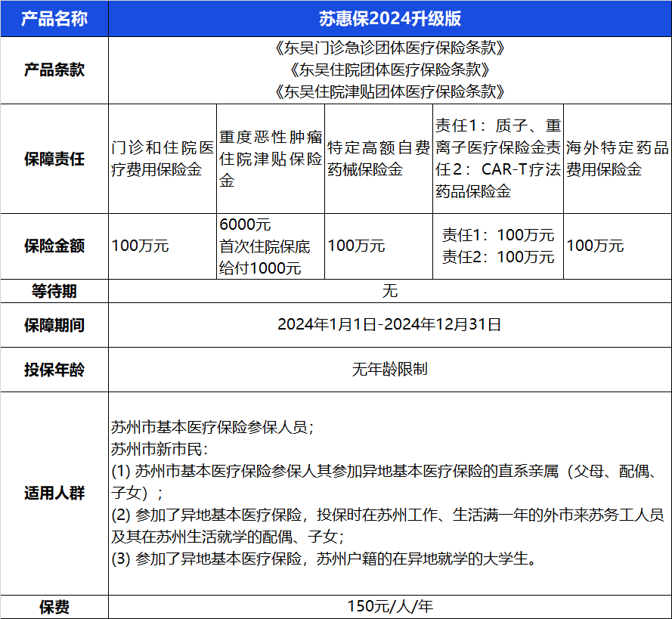Click the line '苏州市新市民：'
Viewport: 672px width, 619px height.
159,450
